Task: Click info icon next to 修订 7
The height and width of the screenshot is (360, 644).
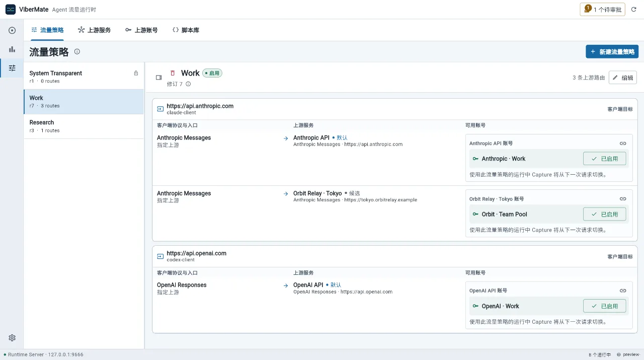Action: coord(188,84)
